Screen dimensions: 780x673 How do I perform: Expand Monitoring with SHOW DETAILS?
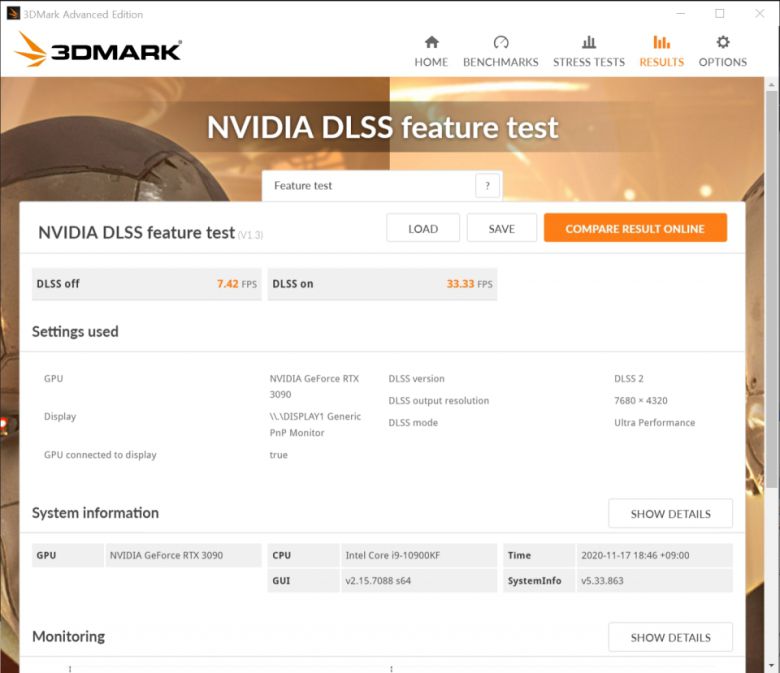(670, 637)
